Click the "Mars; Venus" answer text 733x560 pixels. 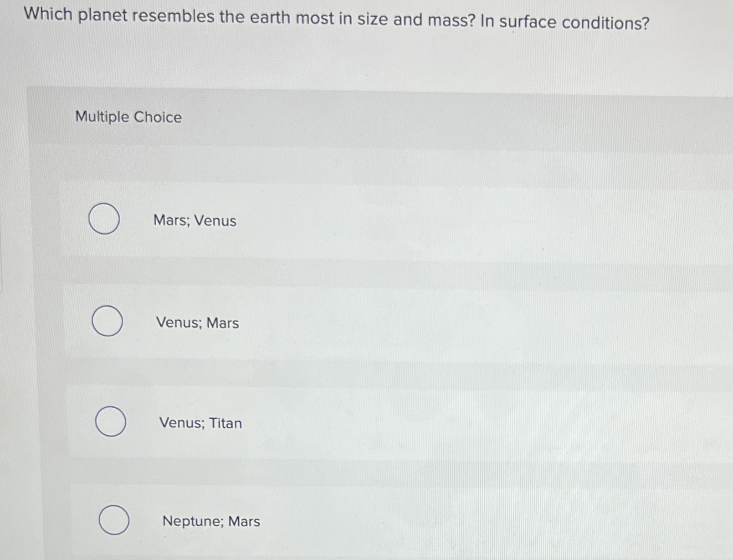[195, 221]
